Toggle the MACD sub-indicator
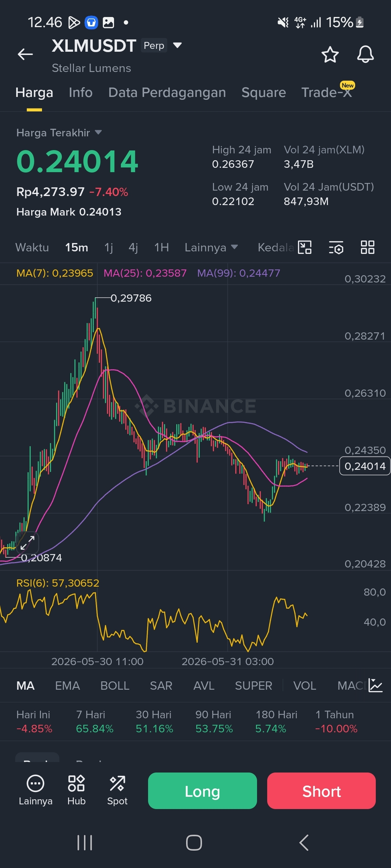Viewport: 391px width, 868px height. (x=351, y=686)
